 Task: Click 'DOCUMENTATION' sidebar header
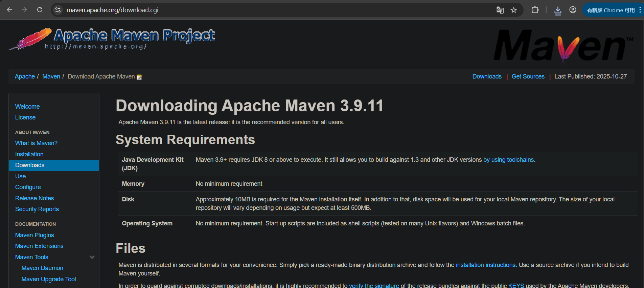point(36,224)
